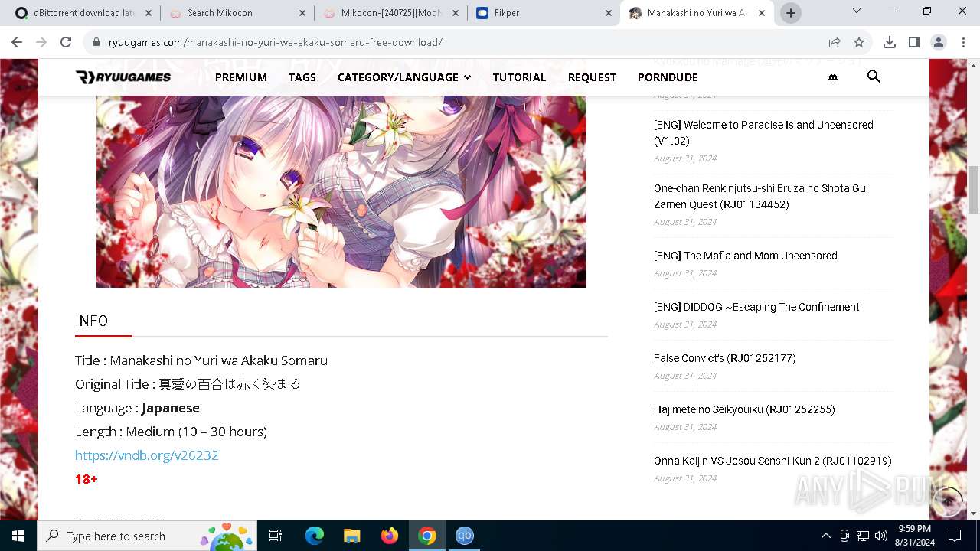Bookmark this page with star icon
980x551 pixels.
point(859,42)
